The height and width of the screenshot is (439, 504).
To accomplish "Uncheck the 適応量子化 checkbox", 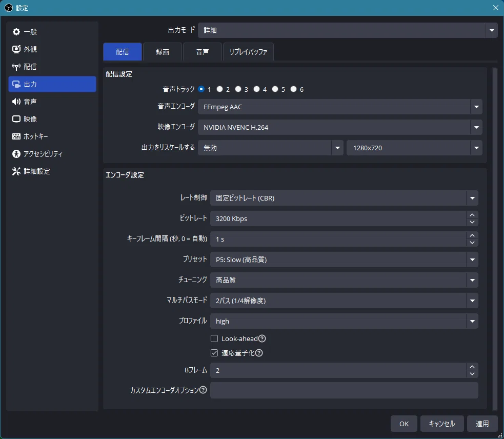I will click(214, 353).
